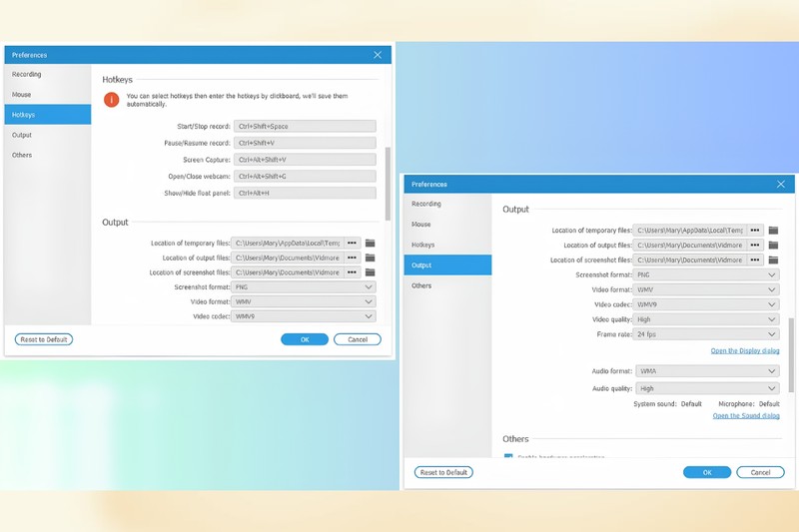Click Reset to Default in Hotkeys window

[44, 339]
